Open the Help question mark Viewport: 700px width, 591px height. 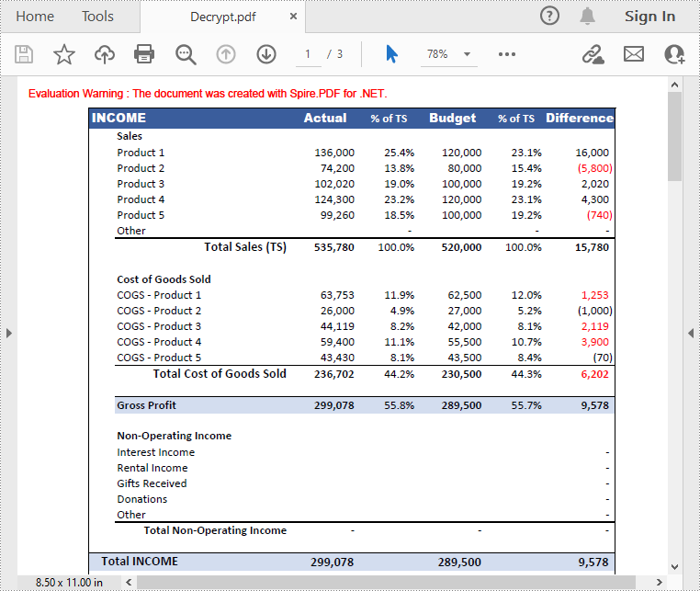[549, 16]
